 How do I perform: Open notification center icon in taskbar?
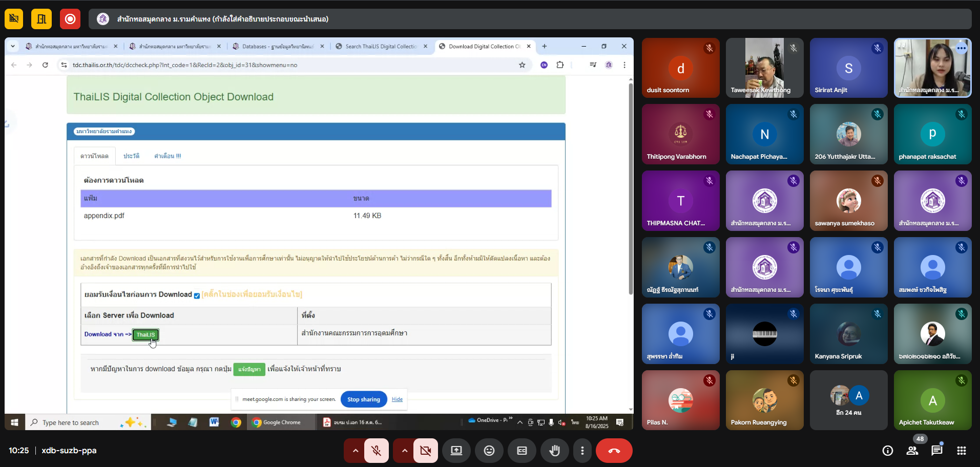620,422
